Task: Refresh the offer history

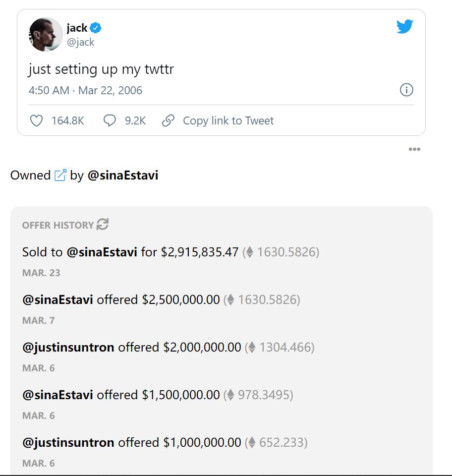Action: 103,225
